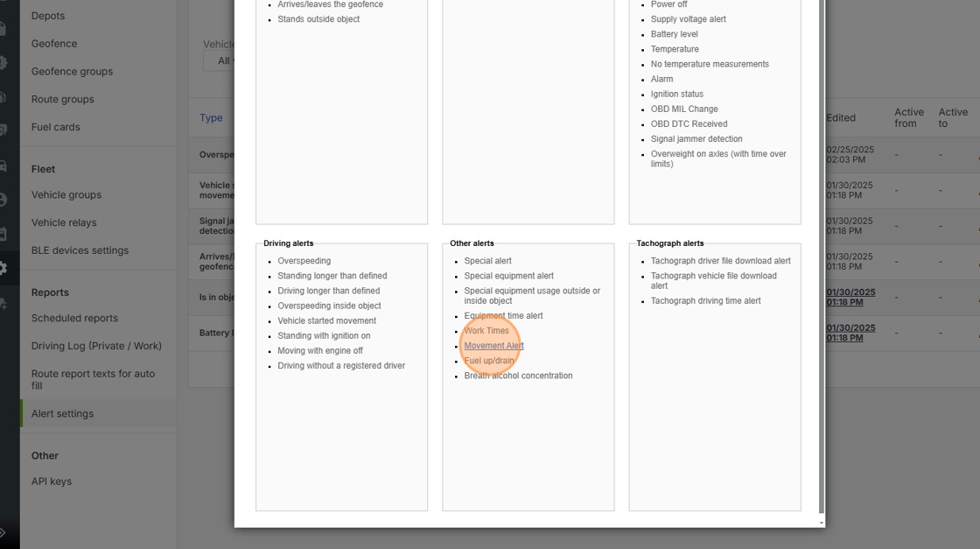980x549 pixels.
Task: Sort the background table by Type
Action: tap(211, 117)
